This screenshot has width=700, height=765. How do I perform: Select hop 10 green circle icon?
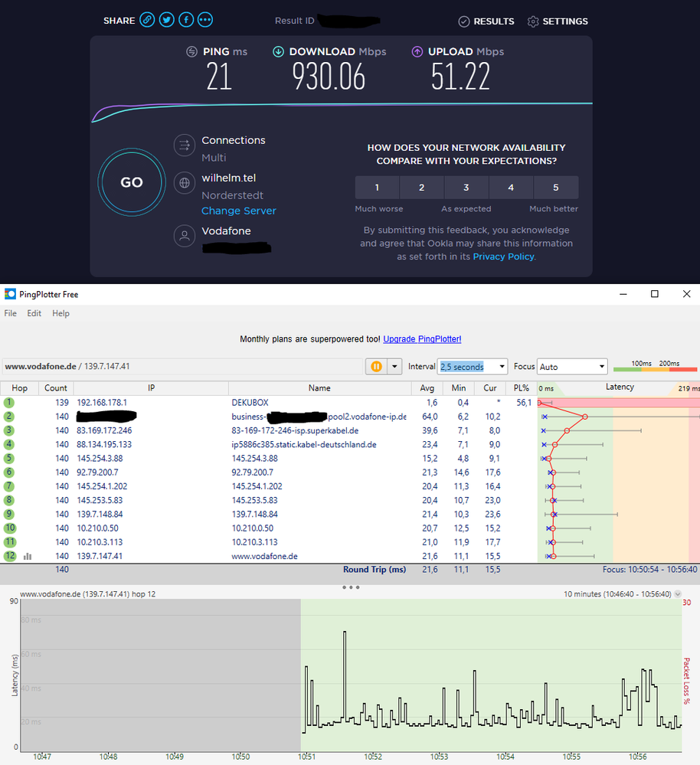click(10, 528)
